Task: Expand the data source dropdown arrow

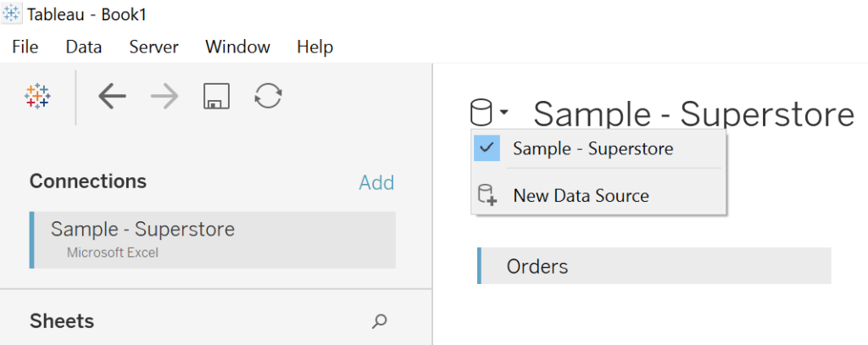Action: [x=504, y=112]
